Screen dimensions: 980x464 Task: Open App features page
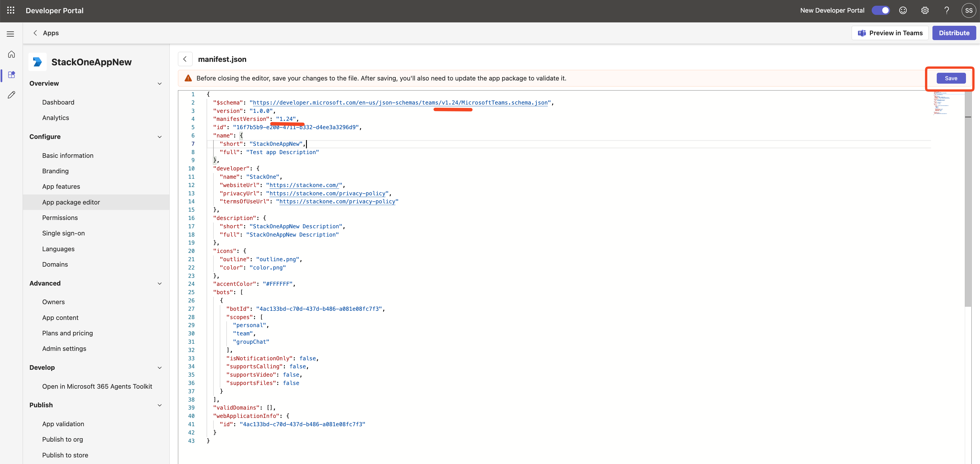tap(61, 186)
